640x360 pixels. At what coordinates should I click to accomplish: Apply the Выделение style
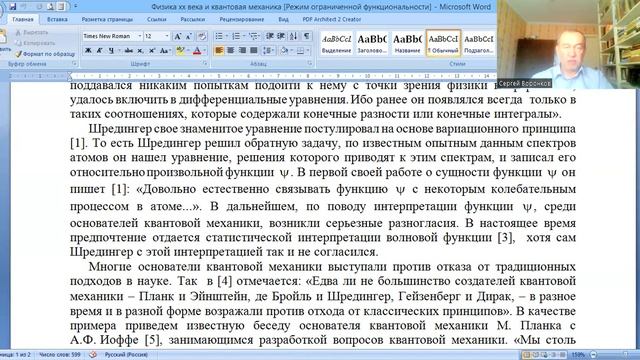pos(336,43)
